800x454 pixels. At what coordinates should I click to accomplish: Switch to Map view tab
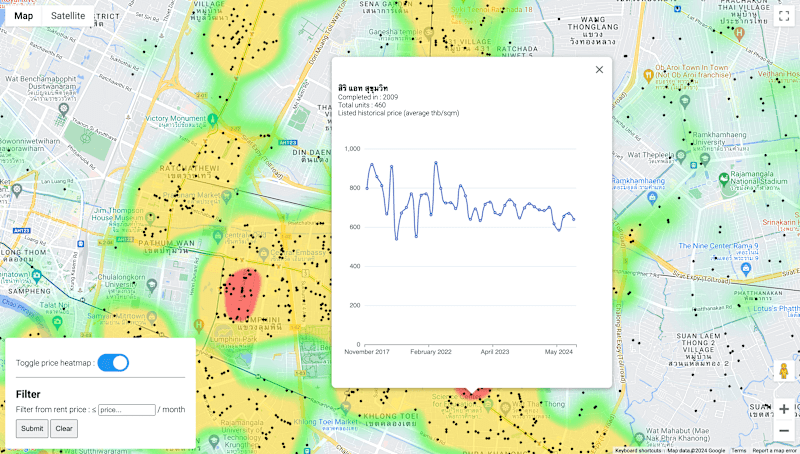pyautogui.click(x=23, y=16)
